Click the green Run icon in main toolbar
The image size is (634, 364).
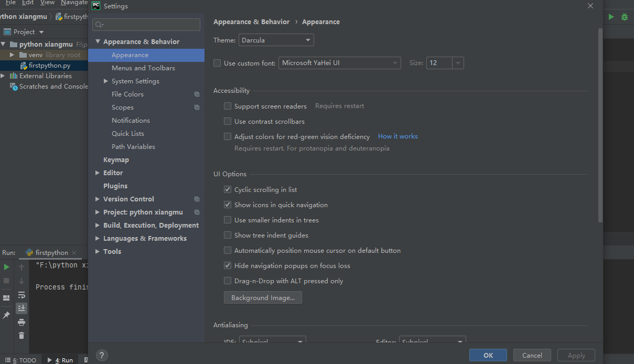point(611,17)
